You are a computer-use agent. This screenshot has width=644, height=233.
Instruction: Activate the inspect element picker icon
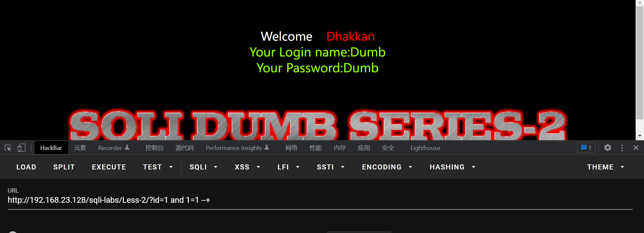coord(8,148)
